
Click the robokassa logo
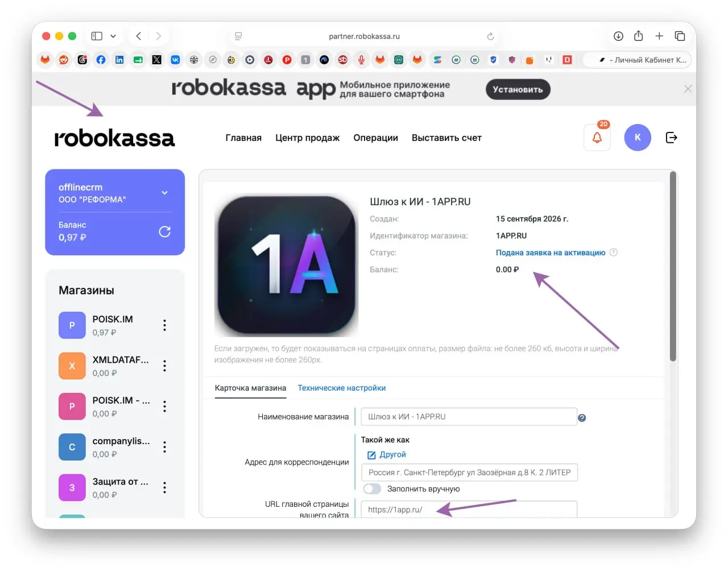click(114, 138)
